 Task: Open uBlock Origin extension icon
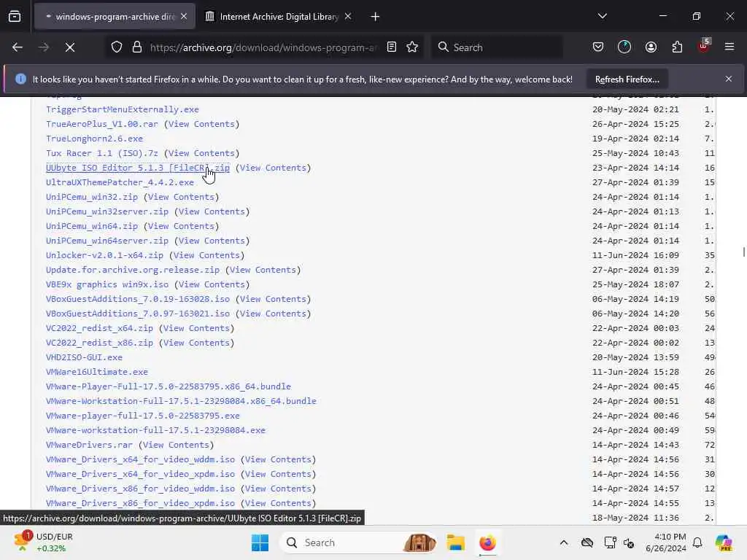coord(704,46)
